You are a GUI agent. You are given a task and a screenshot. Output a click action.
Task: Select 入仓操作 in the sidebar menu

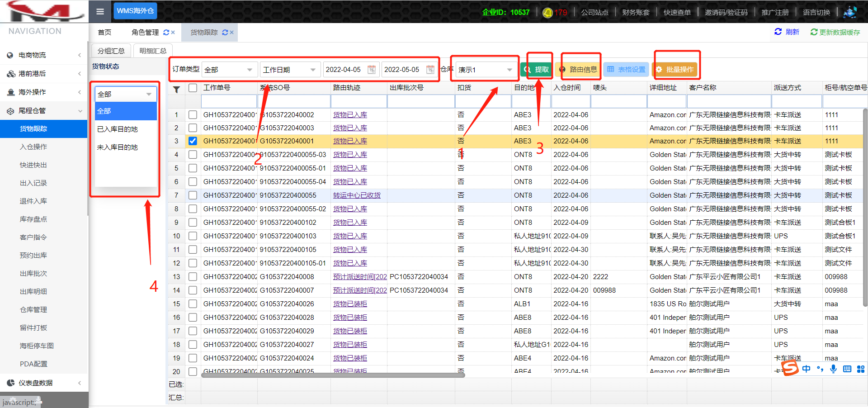click(33, 147)
